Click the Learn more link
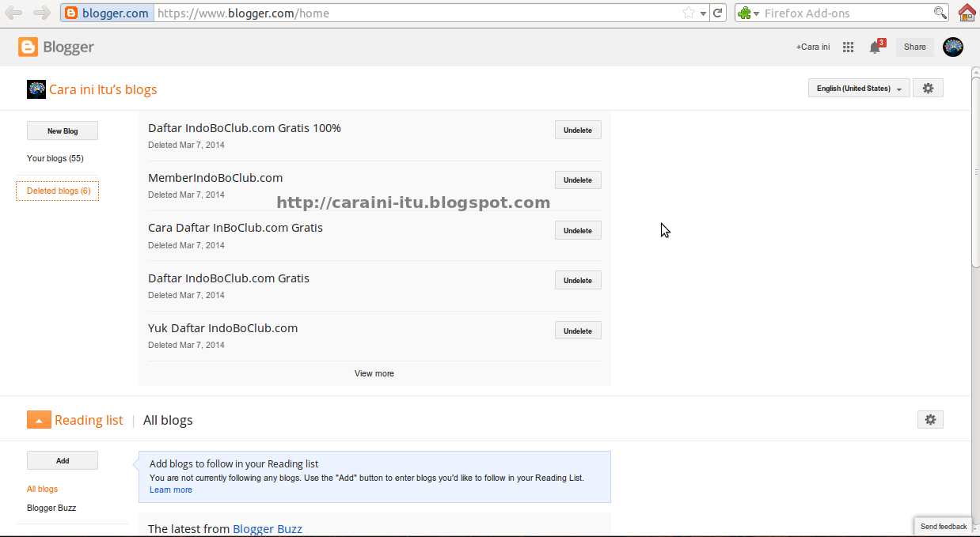The image size is (980, 537). click(x=171, y=490)
